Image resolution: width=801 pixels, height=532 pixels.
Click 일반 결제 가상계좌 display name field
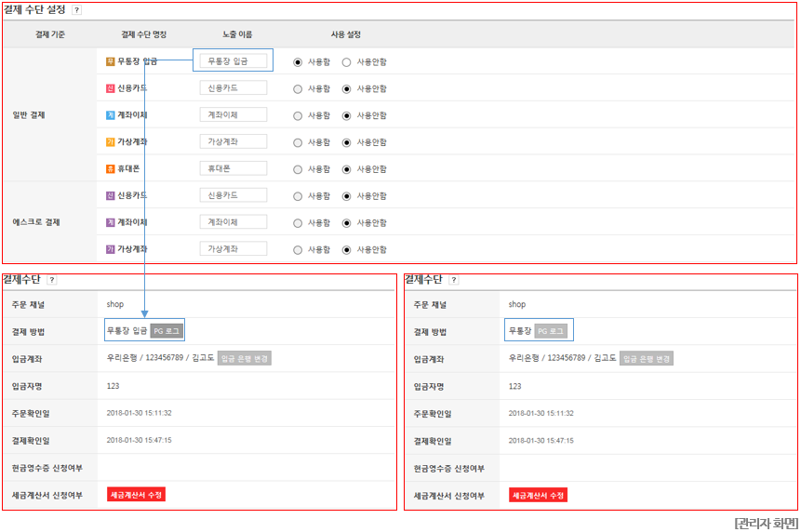coord(234,141)
